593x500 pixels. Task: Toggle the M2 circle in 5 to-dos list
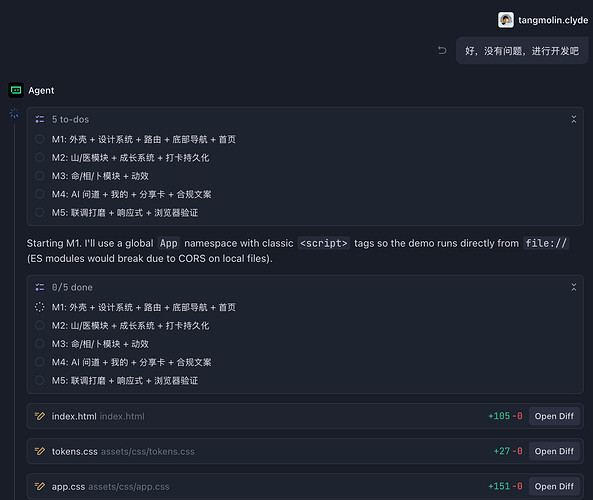(x=39, y=157)
